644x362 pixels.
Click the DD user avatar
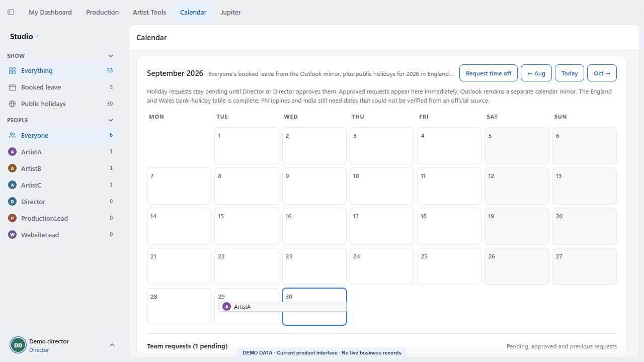click(18, 345)
